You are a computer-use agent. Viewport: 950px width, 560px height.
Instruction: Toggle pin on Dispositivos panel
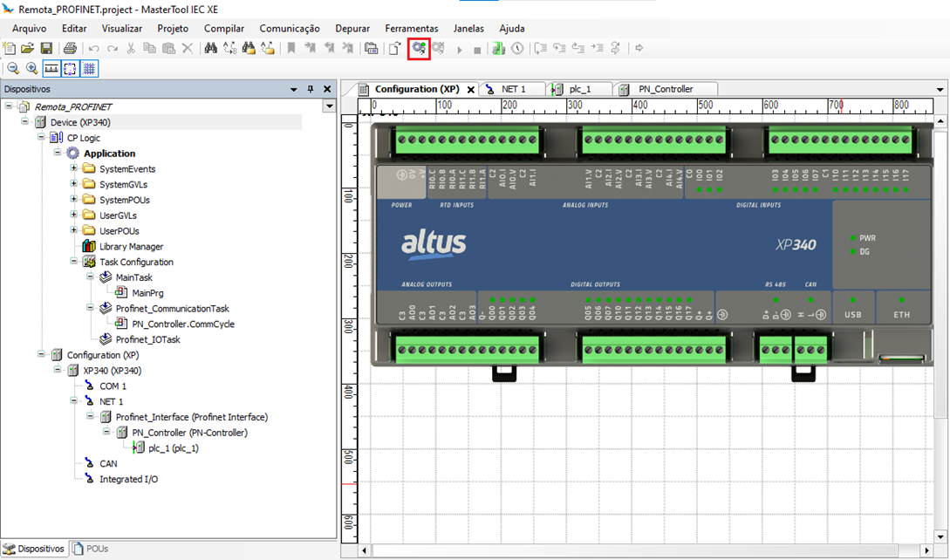[x=311, y=89]
